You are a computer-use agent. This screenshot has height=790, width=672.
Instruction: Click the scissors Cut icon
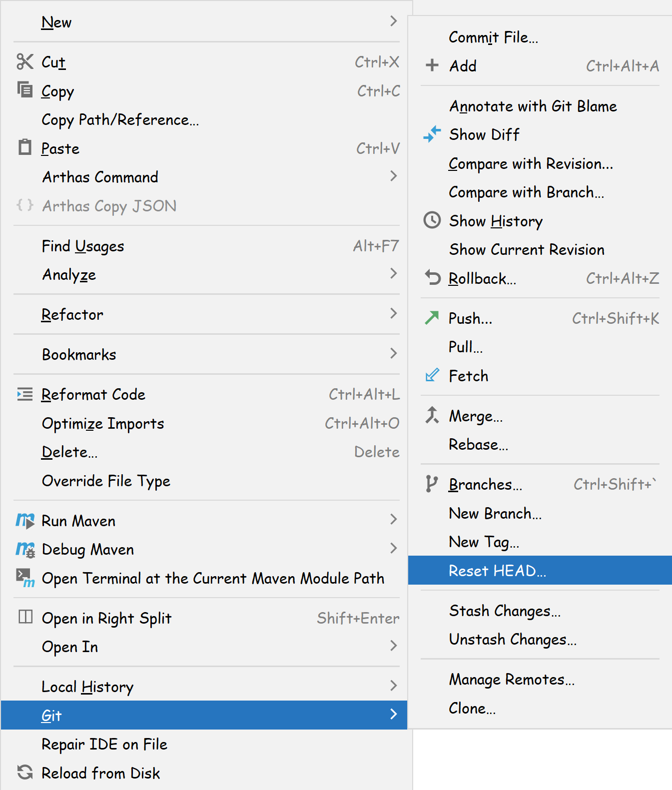pyautogui.click(x=25, y=62)
